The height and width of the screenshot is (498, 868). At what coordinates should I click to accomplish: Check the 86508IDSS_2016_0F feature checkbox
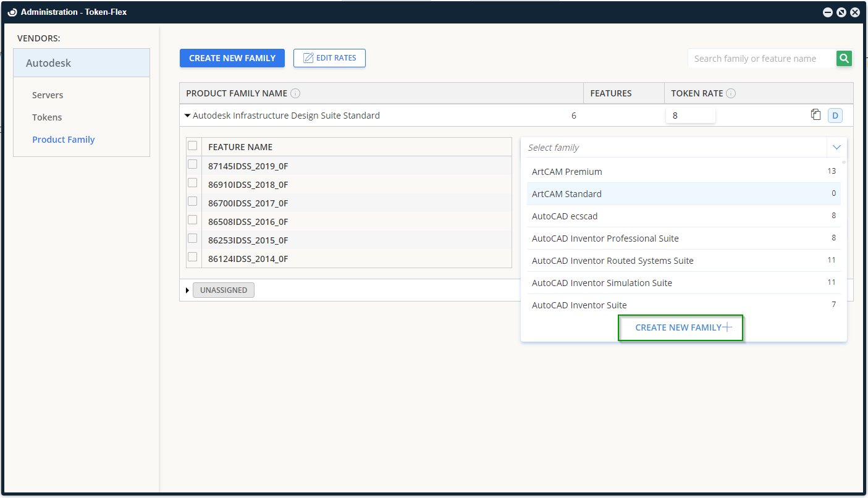pyautogui.click(x=193, y=220)
